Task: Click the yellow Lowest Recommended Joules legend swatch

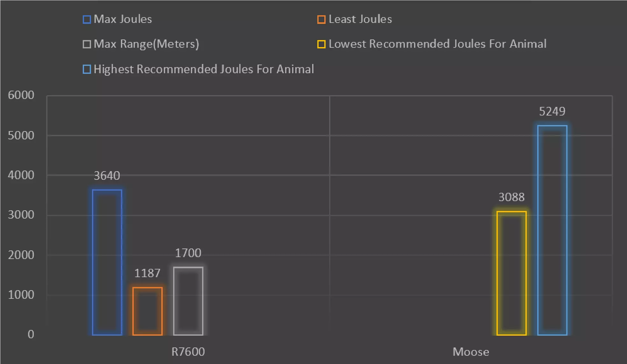Action: pos(321,44)
